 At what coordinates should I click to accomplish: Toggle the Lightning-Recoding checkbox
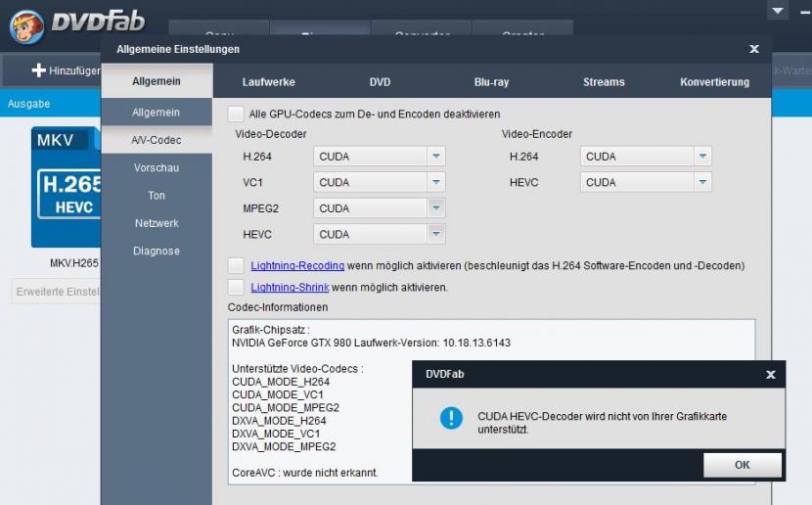click(x=236, y=265)
